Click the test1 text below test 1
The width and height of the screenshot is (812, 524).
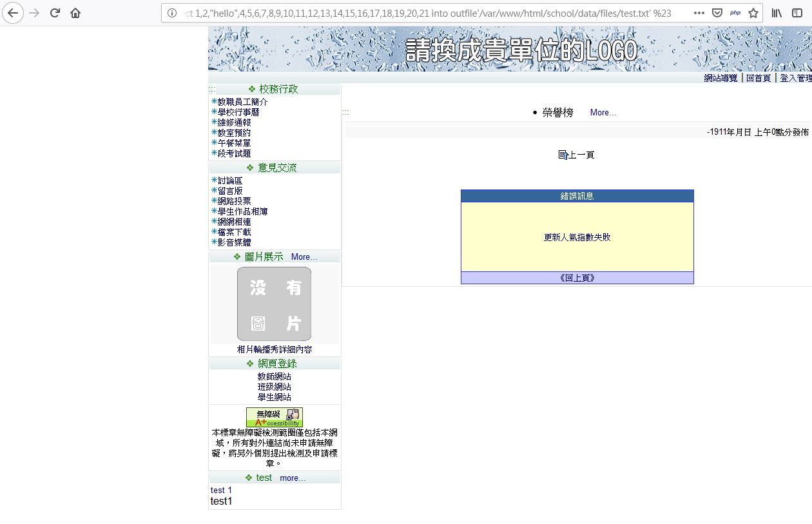221,501
